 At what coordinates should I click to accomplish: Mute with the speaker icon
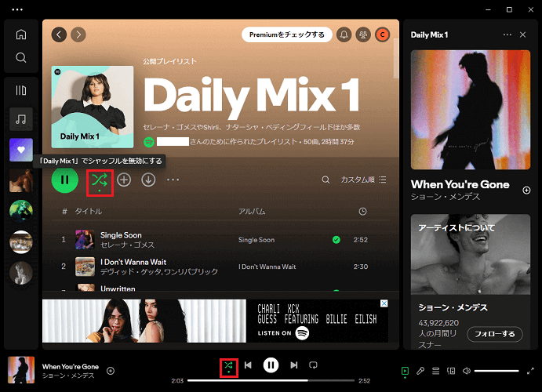467,372
